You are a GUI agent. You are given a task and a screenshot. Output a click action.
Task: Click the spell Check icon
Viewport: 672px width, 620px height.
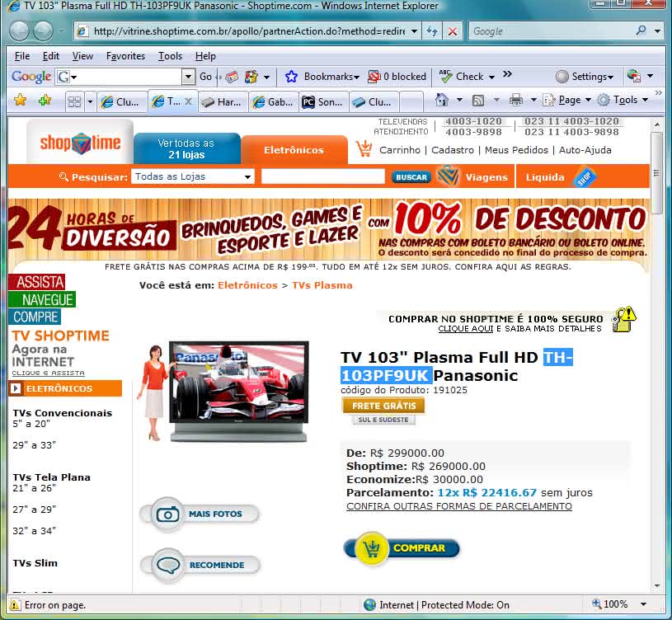pyautogui.click(x=446, y=77)
